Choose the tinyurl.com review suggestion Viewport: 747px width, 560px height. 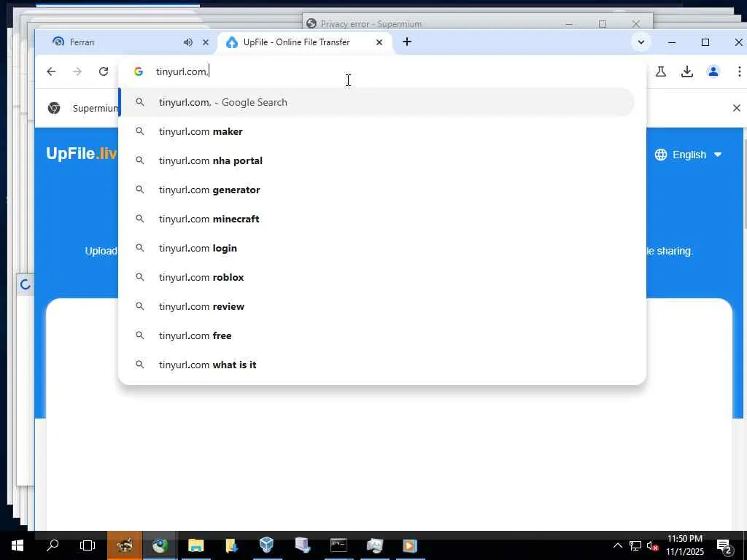tap(376, 306)
